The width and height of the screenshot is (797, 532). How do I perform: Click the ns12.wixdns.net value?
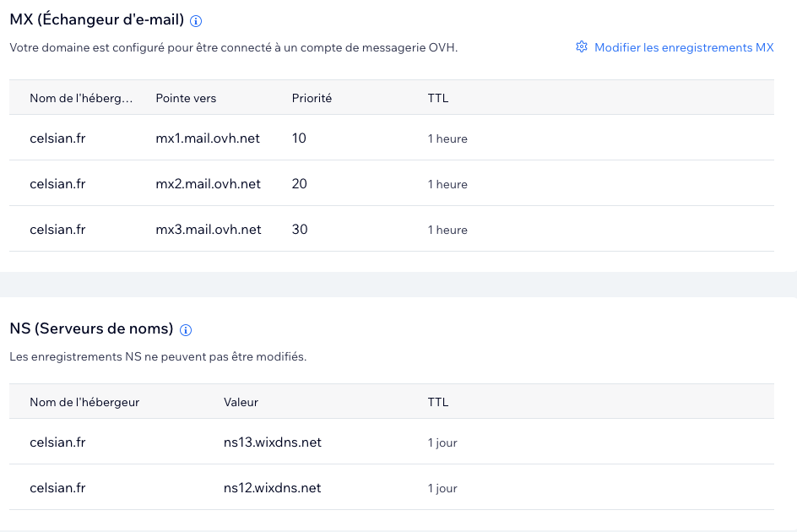(x=273, y=488)
